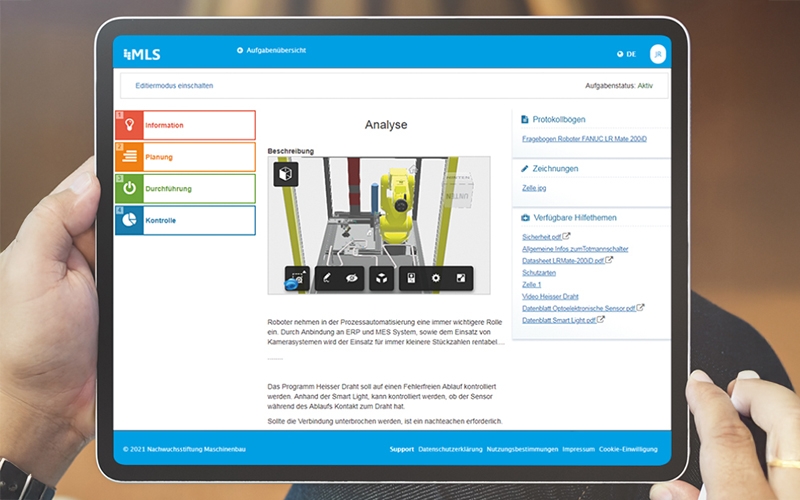800x500 pixels.
Task: Open the user profile avatar icon
Action: coord(657,54)
